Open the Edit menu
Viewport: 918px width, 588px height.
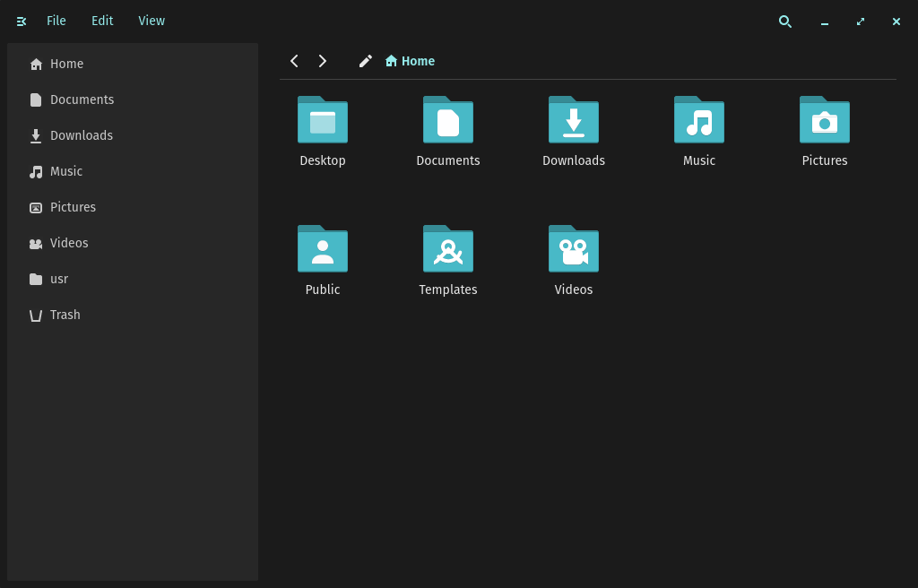click(x=101, y=21)
